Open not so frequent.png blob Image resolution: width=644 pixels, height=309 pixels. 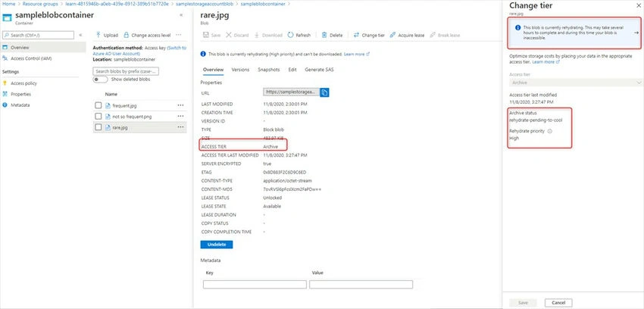coord(132,117)
